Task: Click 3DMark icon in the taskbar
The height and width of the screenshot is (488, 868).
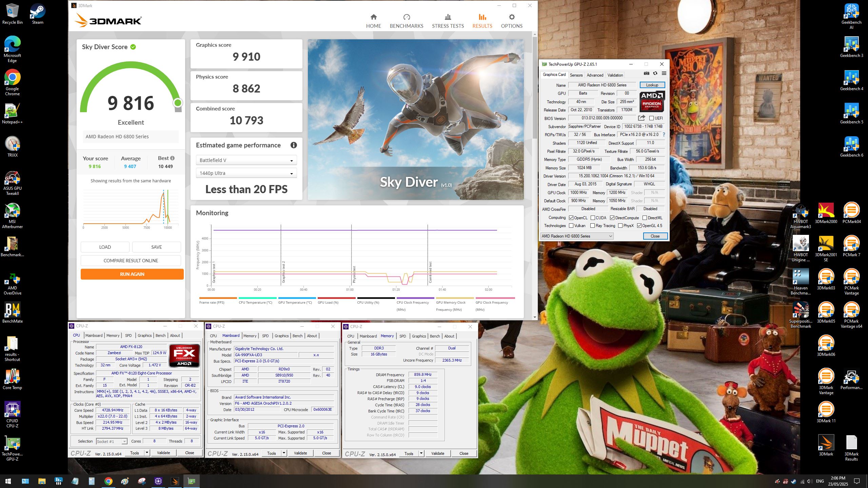Action: (x=175, y=481)
